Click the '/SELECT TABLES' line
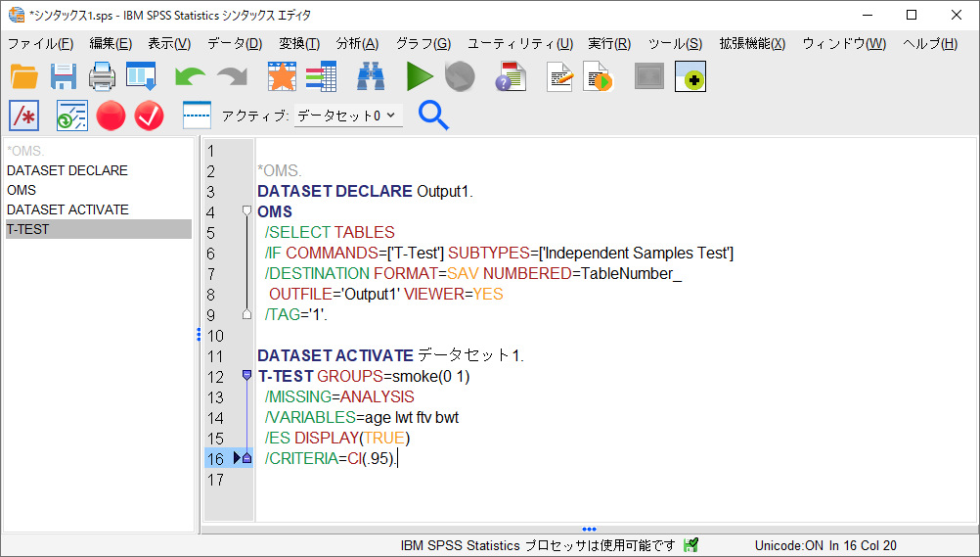The image size is (980, 557). (x=330, y=232)
